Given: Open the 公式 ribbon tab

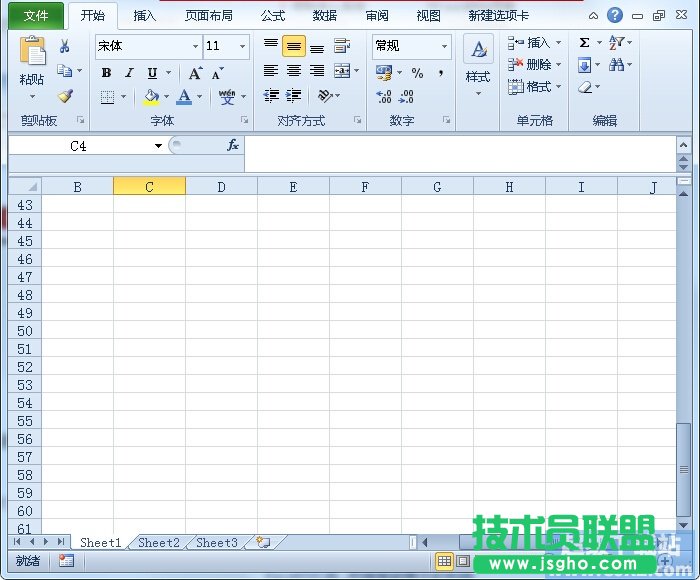Looking at the screenshot, I should (x=273, y=16).
